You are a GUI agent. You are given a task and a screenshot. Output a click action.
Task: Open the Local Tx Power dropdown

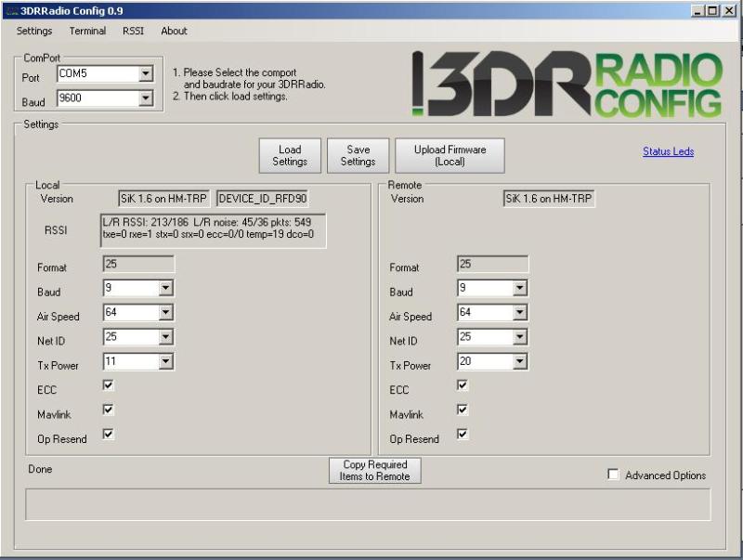(166, 362)
